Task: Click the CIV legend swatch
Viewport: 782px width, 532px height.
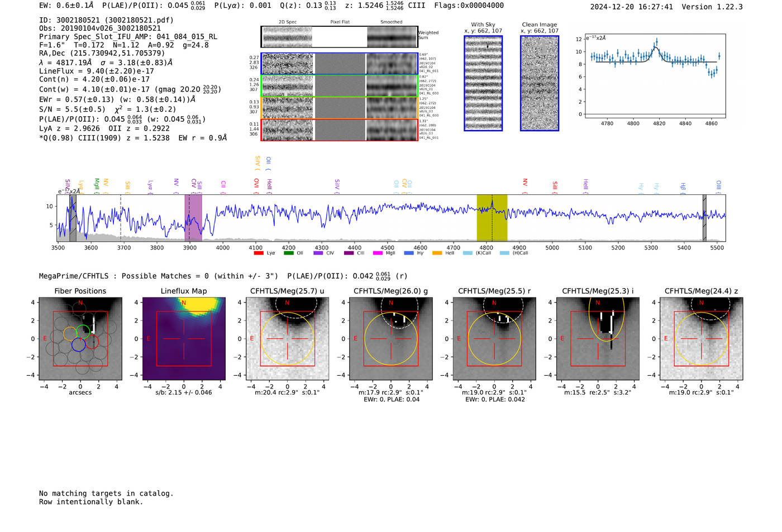Action: [318, 253]
